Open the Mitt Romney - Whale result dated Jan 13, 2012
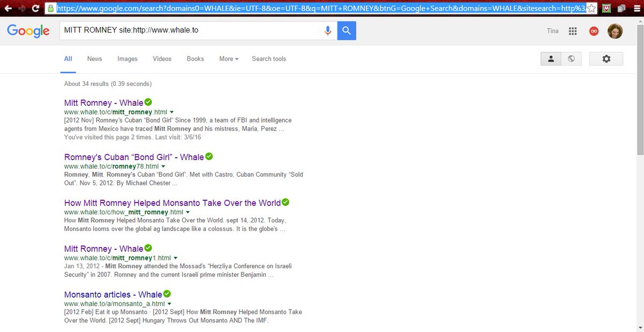The image size is (644, 332). [104, 248]
